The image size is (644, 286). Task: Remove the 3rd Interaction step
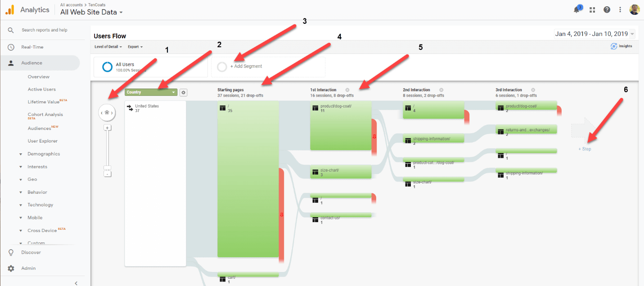click(x=533, y=90)
